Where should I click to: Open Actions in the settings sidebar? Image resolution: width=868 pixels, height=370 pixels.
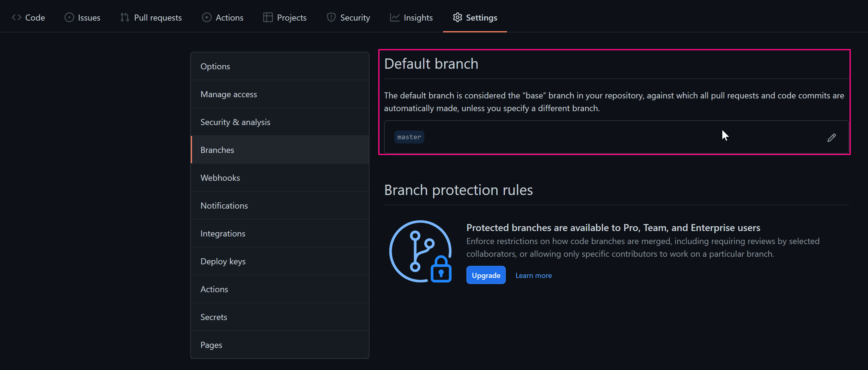280,289
